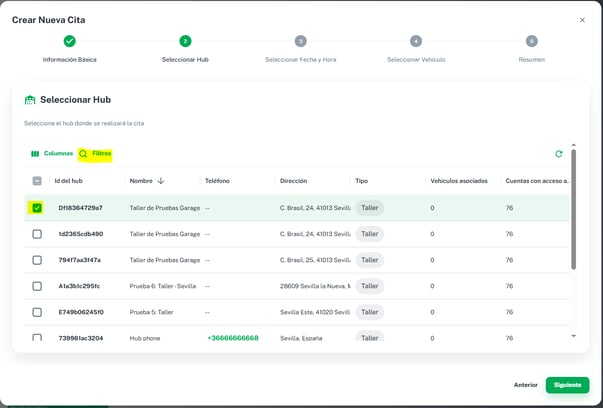Click the name Prueba 5: Taller
The height and width of the screenshot is (408, 603).
[x=152, y=312]
